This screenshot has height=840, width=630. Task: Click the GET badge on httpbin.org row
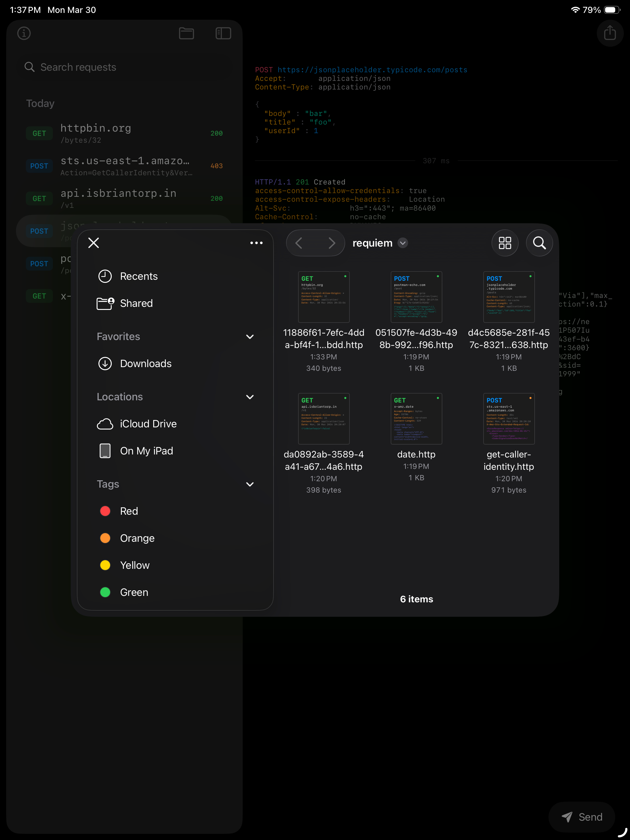[x=39, y=133]
